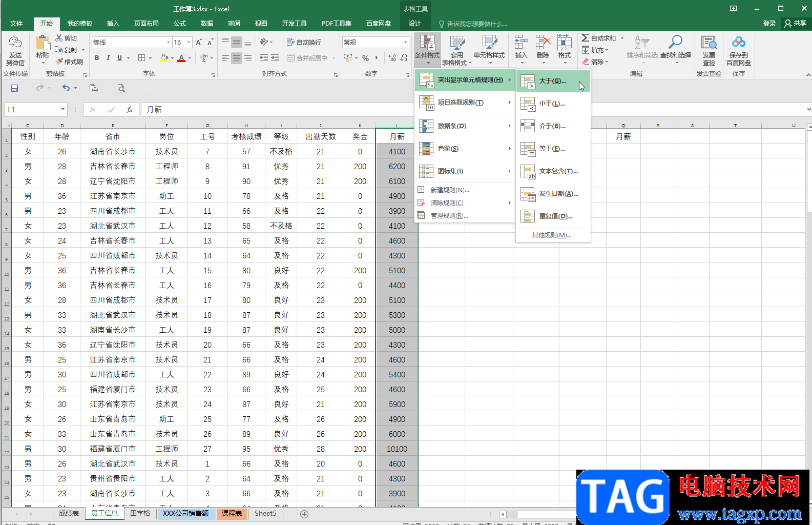812x525 pixels.
Task: Switch to the 课程表 sheet tab
Action: point(232,513)
